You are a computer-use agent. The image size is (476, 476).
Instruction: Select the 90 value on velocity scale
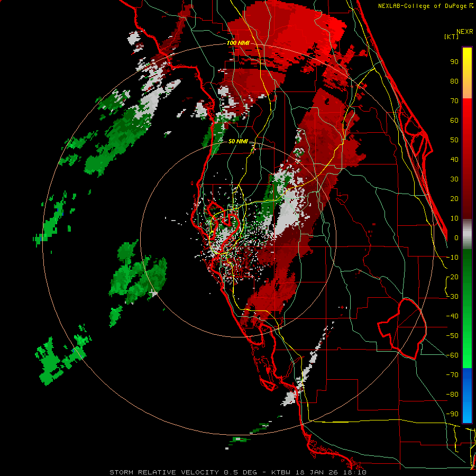pos(454,62)
